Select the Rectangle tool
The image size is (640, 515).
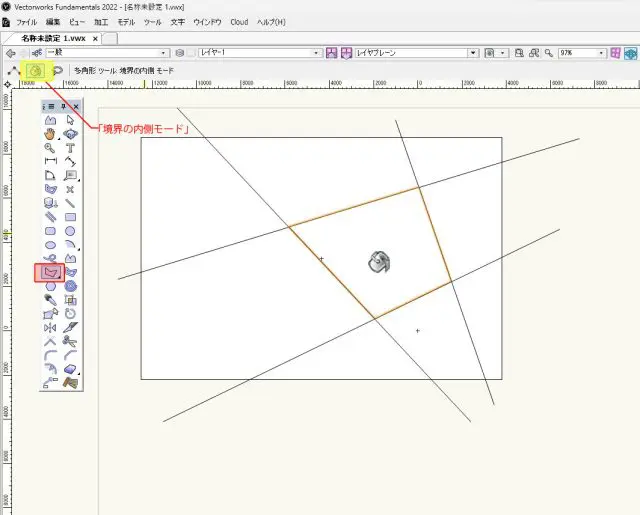[70, 216]
